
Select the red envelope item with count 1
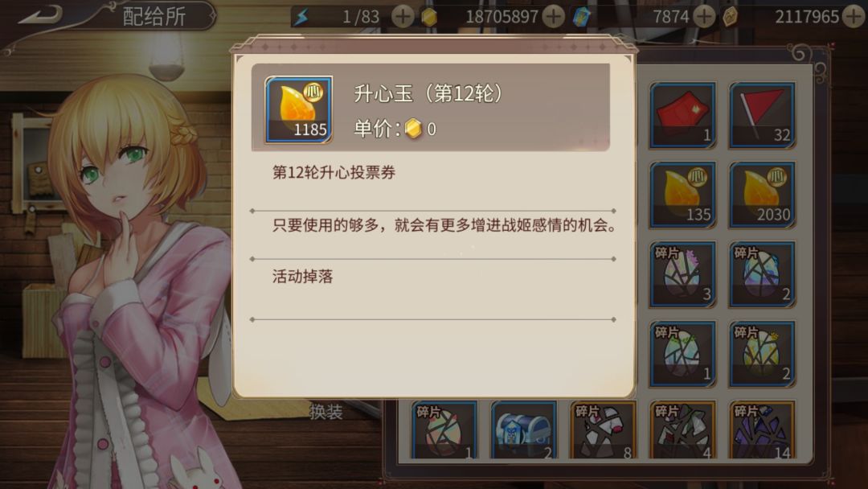pos(682,115)
